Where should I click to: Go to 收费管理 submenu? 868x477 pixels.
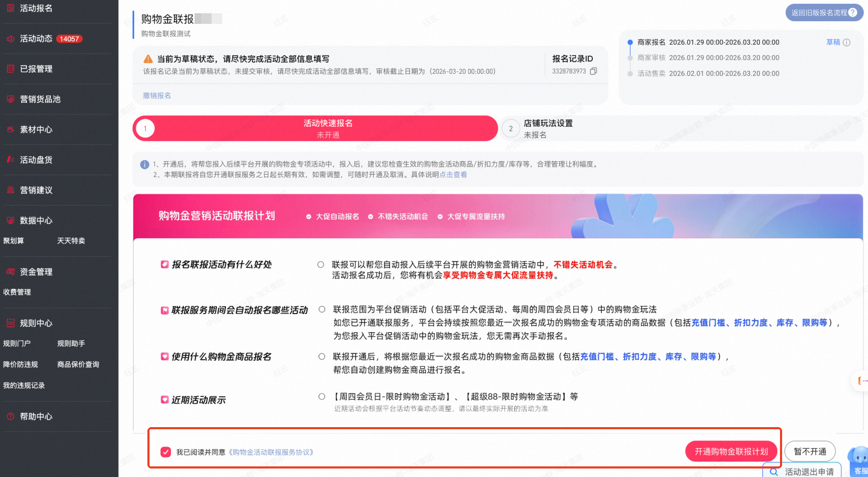[17, 292]
